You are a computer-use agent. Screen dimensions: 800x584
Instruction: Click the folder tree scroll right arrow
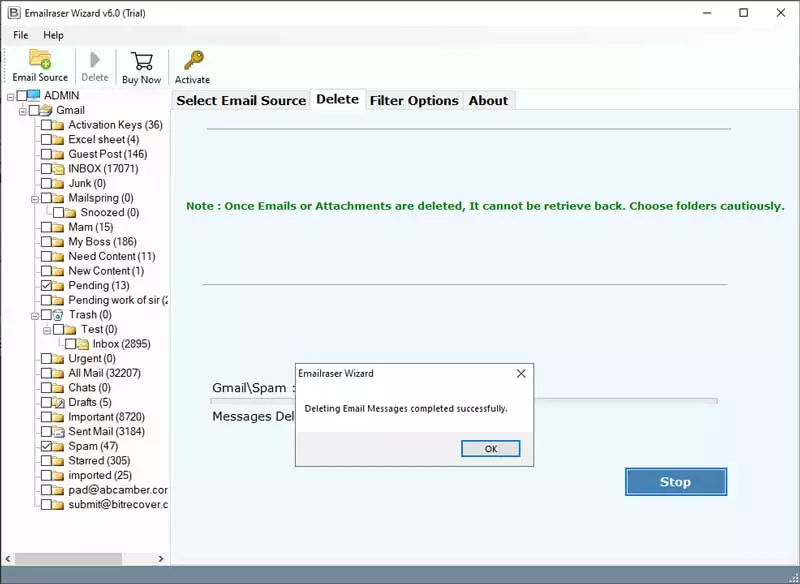(161, 558)
